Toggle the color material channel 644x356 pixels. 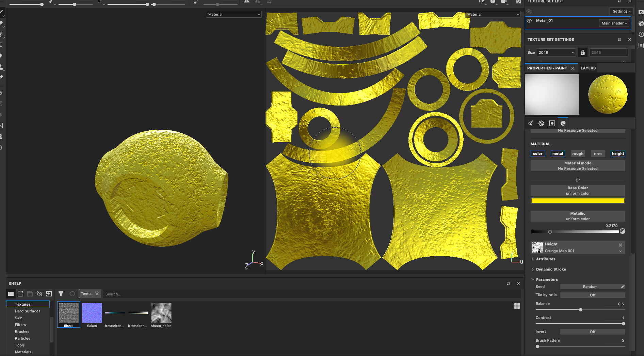click(537, 153)
